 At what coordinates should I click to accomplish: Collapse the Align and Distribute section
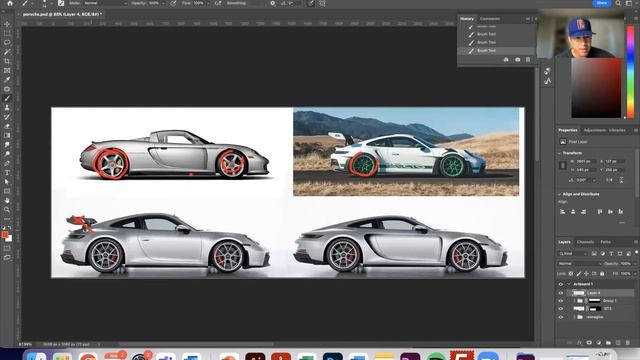560,194
